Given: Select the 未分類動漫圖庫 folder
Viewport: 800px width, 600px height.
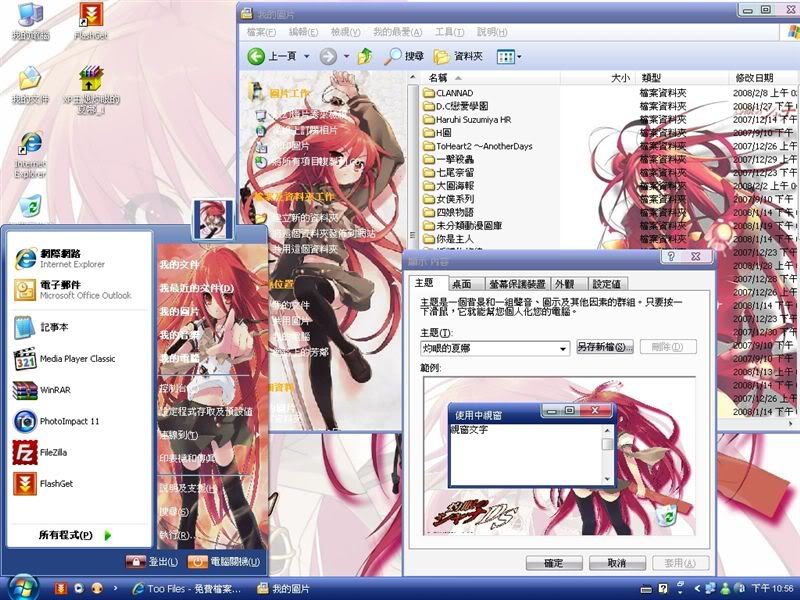Looking at the screenshot, I should (462, 226).
